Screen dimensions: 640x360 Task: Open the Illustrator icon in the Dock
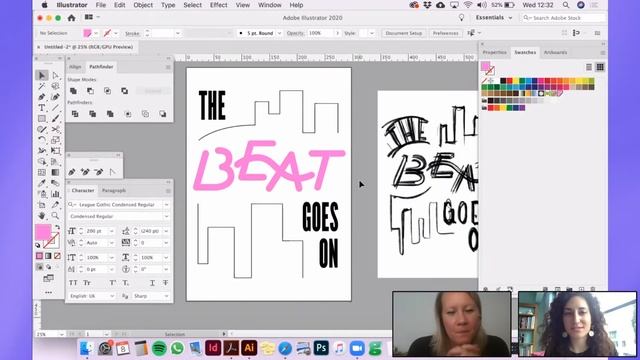click(249, 348)
